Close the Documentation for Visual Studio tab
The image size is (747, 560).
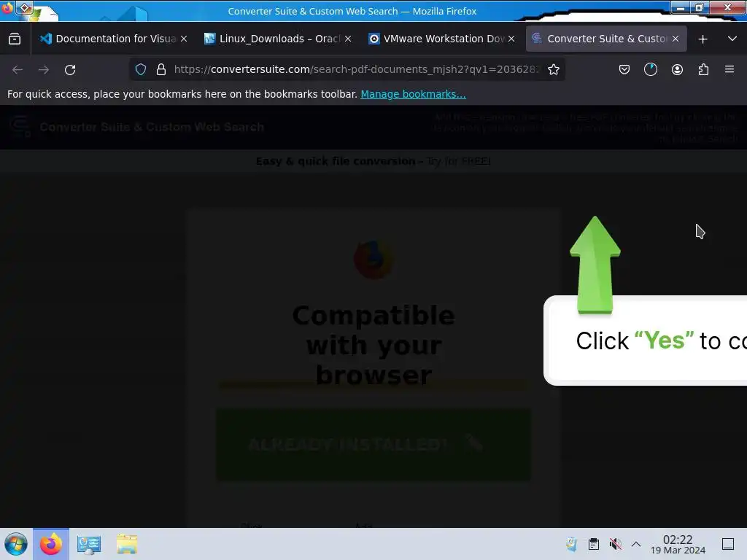point(184,39)
